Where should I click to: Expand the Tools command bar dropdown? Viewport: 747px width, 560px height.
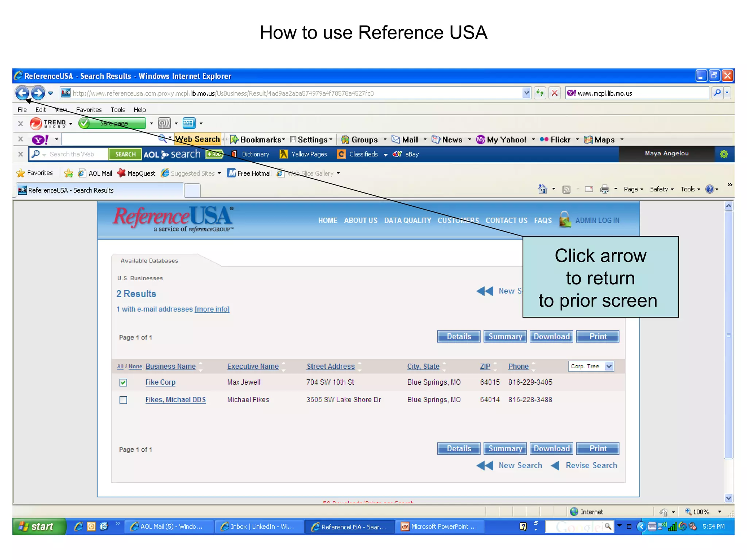point(690,189)
